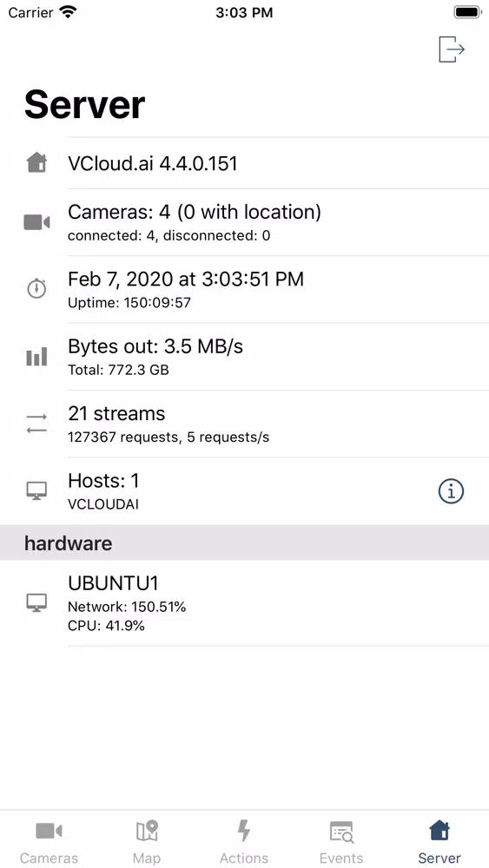Screen dimensions: 489x868
Task: Switch to the Cameras tab
Action: [49, 841]
